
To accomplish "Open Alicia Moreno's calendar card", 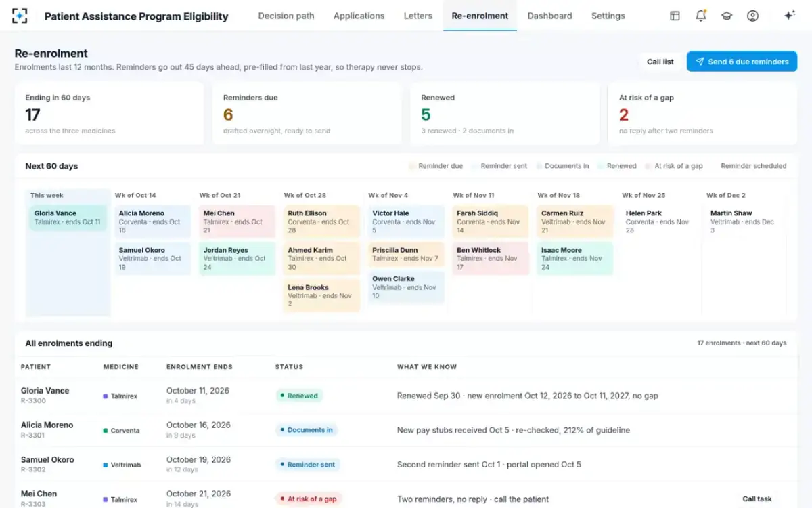I will pyautogui.click(x=152, y=221).
